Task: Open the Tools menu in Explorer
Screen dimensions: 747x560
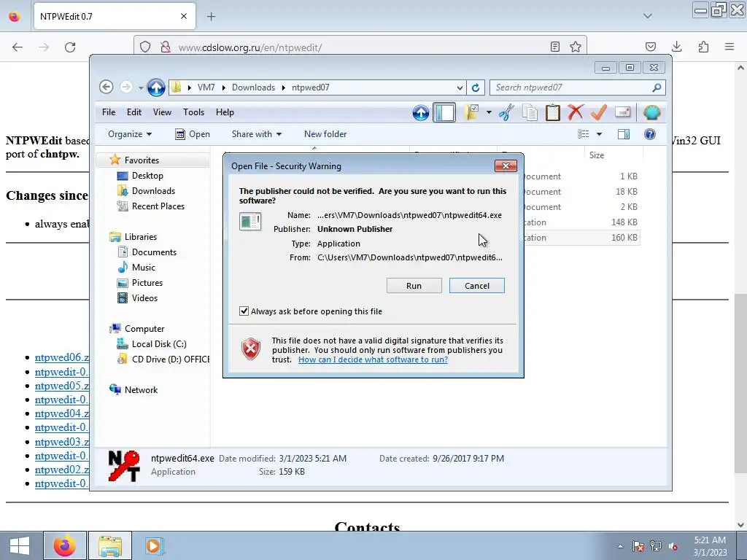Action: click(x=193, y=112)
